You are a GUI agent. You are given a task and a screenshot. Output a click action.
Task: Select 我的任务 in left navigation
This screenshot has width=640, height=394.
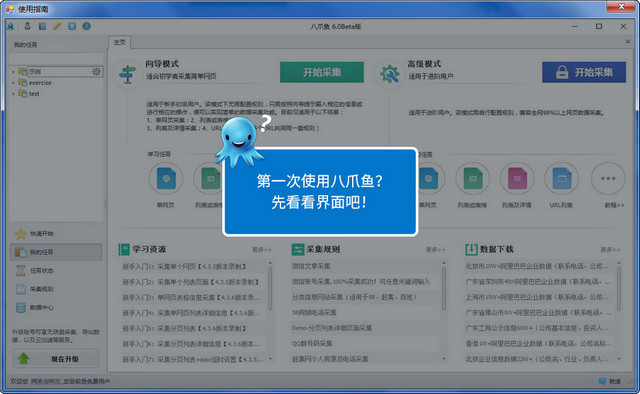[56, 252]
